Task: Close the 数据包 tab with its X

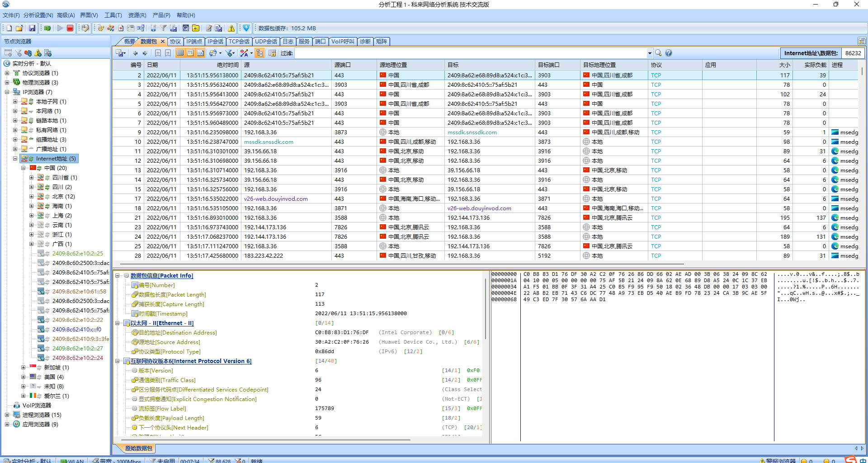Action: (163, 42)
